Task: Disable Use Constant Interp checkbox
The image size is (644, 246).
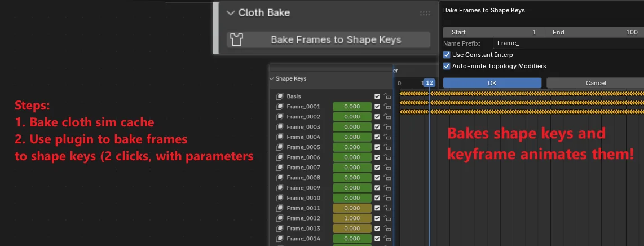Action: 447,55
